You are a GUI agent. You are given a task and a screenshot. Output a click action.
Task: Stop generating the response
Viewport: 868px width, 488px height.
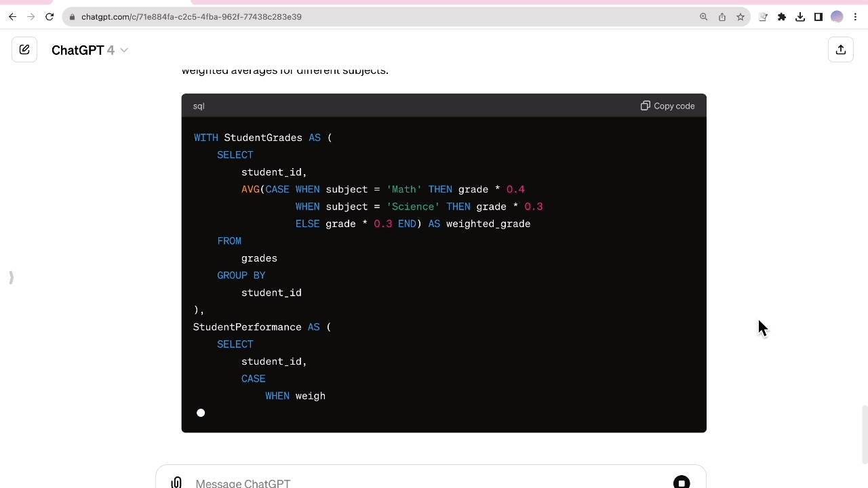[x=682, y=483]
